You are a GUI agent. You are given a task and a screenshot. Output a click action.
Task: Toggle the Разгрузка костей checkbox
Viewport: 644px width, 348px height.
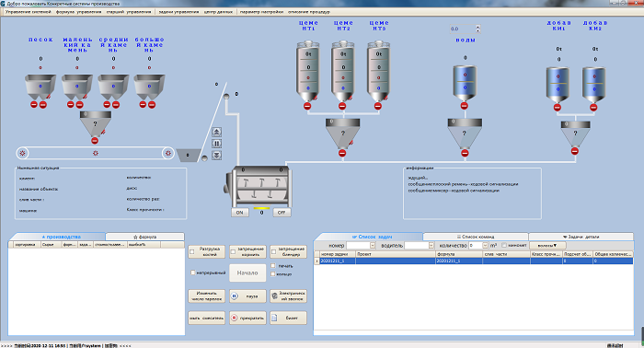pyautogui.click(x=192, y=252)
